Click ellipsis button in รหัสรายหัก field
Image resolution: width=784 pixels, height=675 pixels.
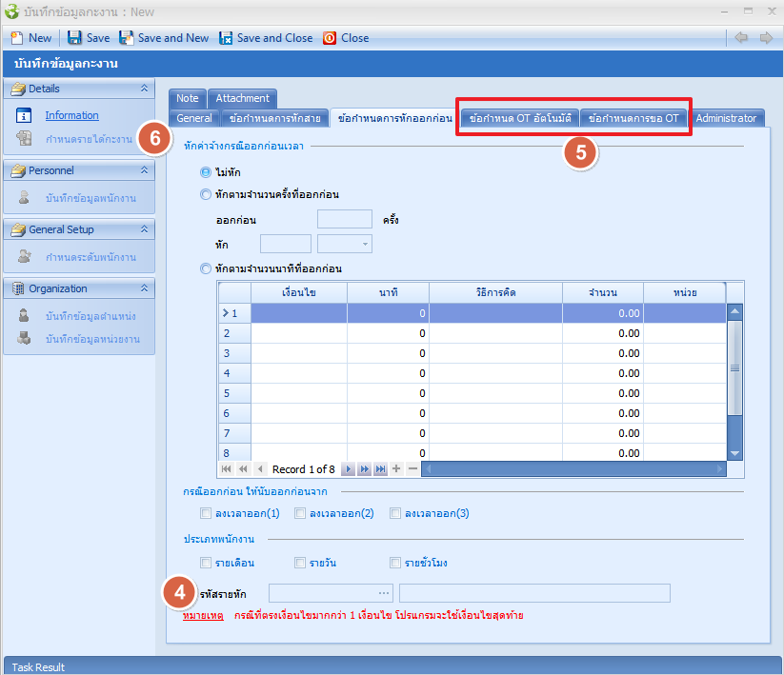pyautogui.click(x=385, y=593)
